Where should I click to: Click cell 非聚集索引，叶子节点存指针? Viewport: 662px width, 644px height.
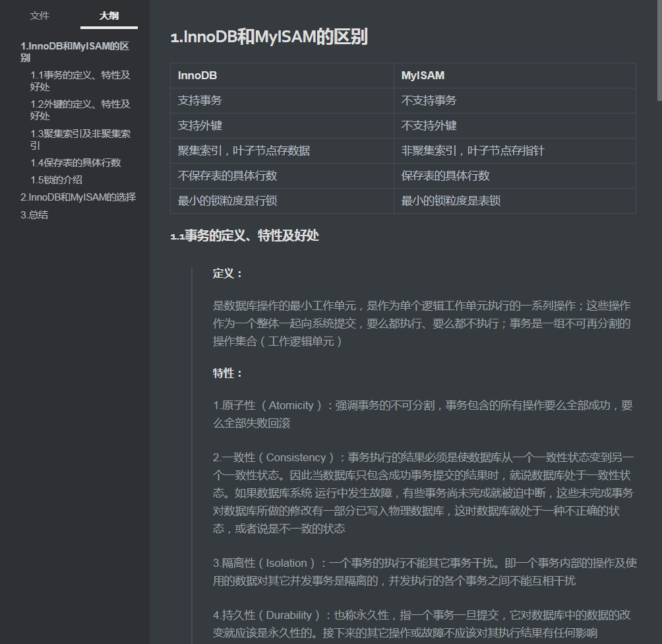pyautogui.click(x=515, y=150)
